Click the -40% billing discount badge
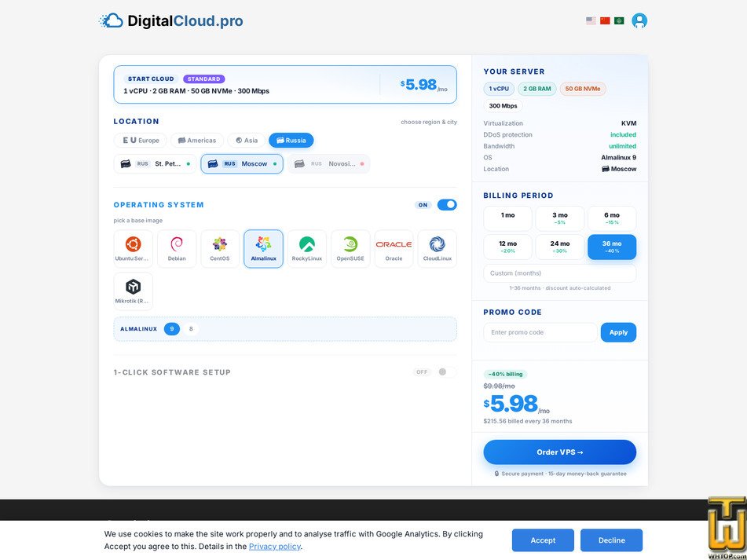The width and height of the screenshot is (747, 560). [x=506, y=375]
